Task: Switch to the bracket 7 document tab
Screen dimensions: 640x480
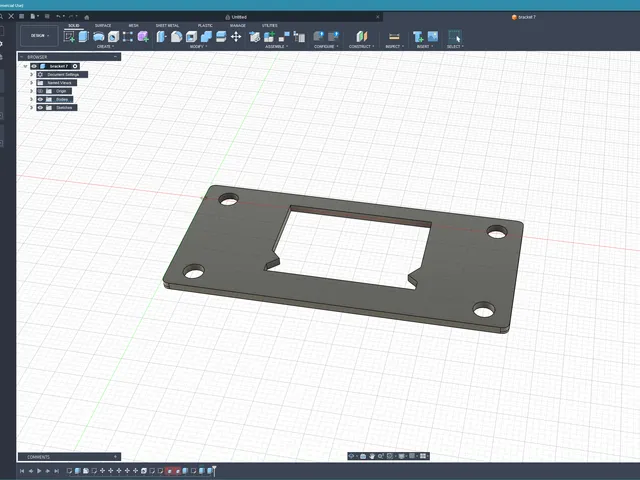Action: 524,17
